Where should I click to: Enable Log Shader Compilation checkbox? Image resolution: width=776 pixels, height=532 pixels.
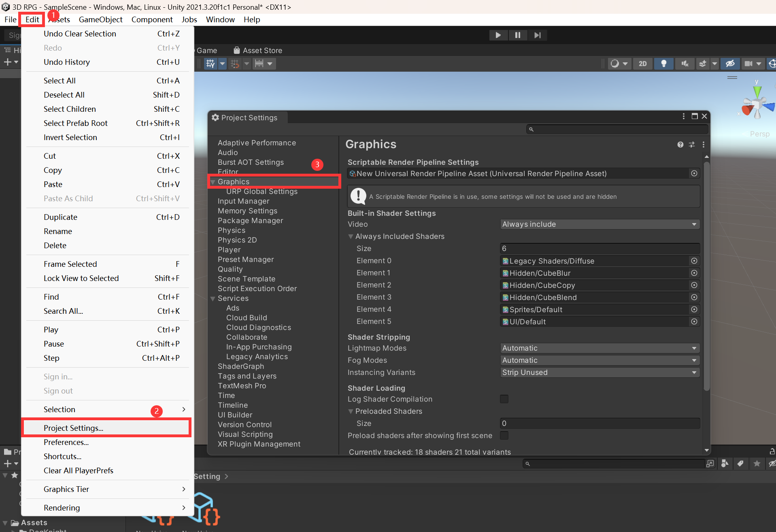pyautogui.click(x=504, y=399)
